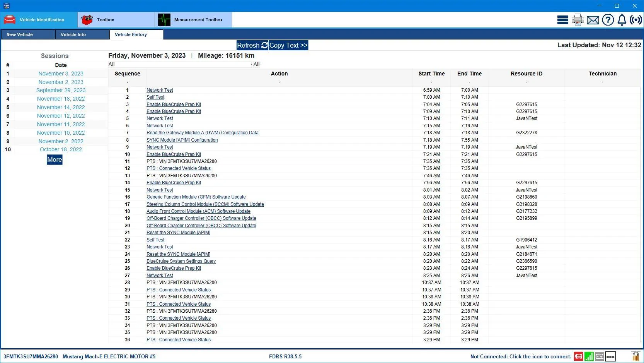This screenshot has height=363, width=644.
Task: Open help question mark icon
Action: coord(608,20)
